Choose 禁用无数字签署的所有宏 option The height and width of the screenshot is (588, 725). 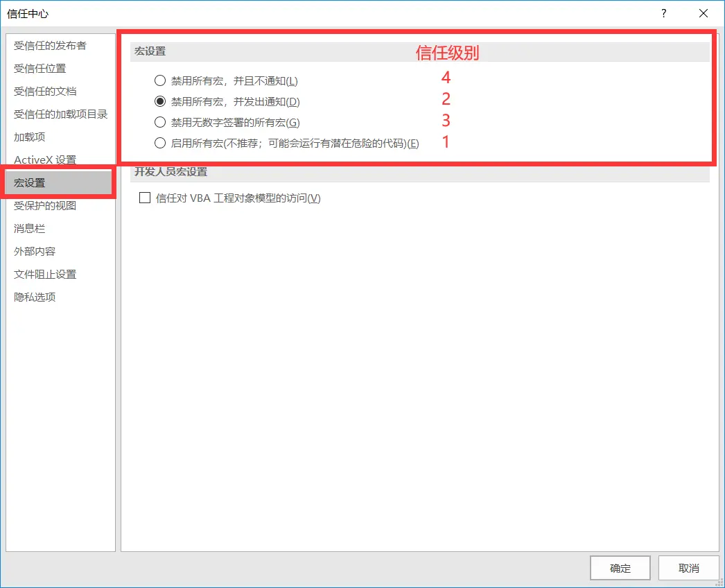(160, 122)
